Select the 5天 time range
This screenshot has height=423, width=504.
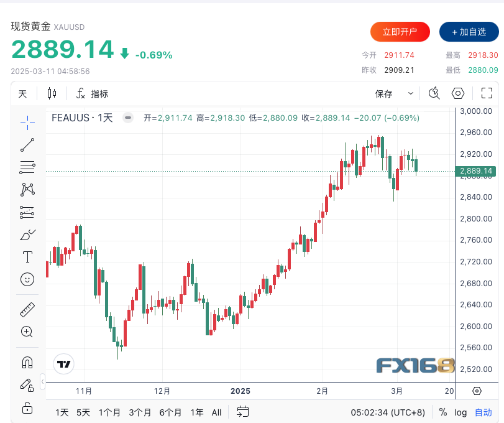click(x=83, y=412)
